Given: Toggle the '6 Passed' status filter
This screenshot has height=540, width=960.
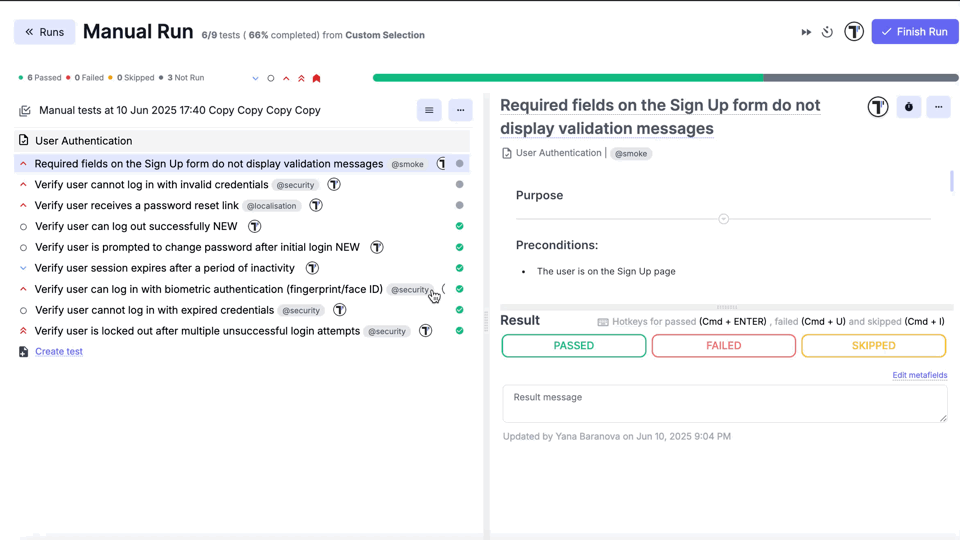Looking at the screenshot, I should click(40, 78).
